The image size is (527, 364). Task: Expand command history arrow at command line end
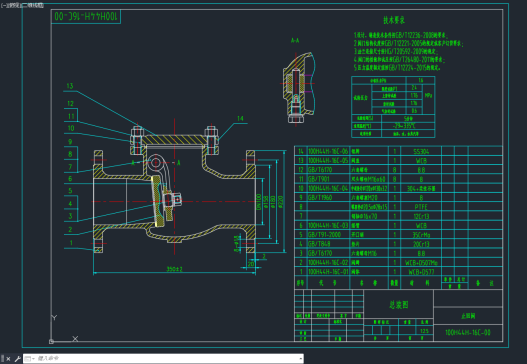(x=300, y=359)
